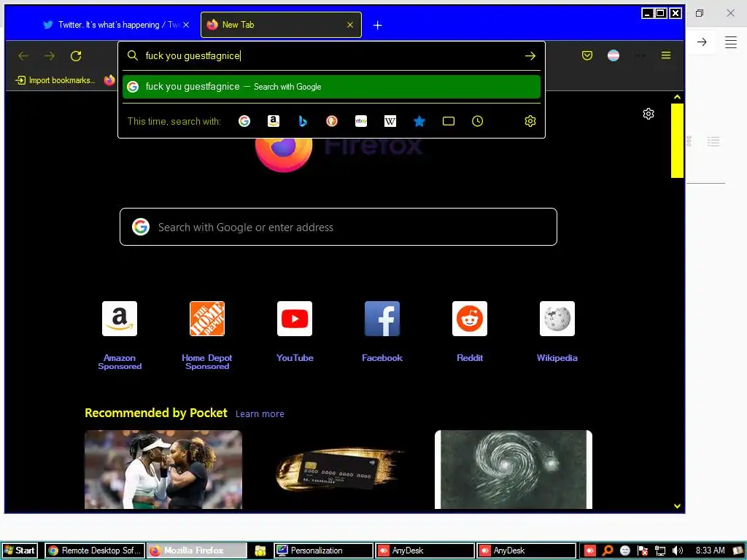
Task: Select 'Search with Google' suggestion row
Action: [x=332, y=87]
